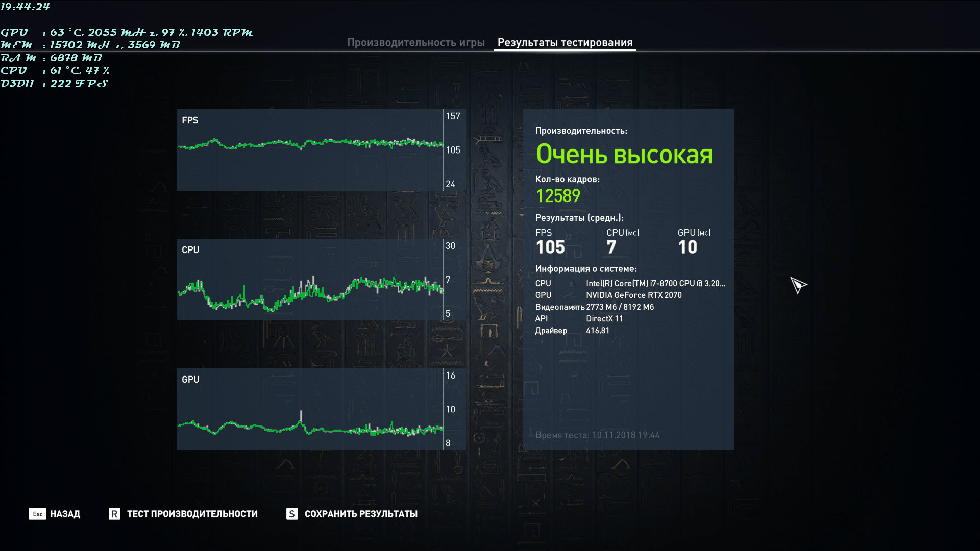Click the R key icon

(x=114, y=514)
